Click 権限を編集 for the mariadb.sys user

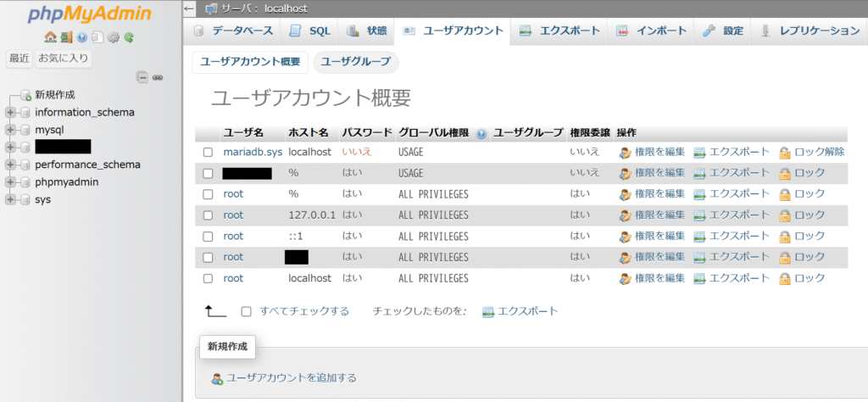pos(651,152)
